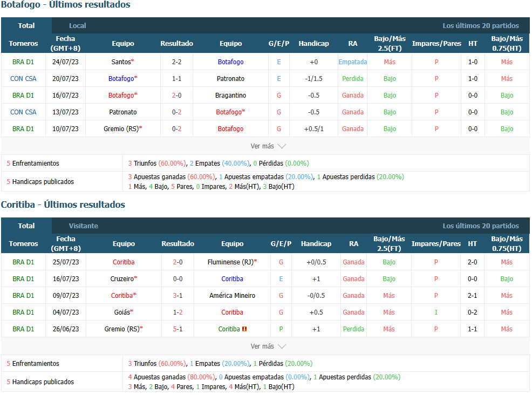The width and height of the screenshot is (532, 395).
Task: Open Bragantino team link
Action: [230, 96]
